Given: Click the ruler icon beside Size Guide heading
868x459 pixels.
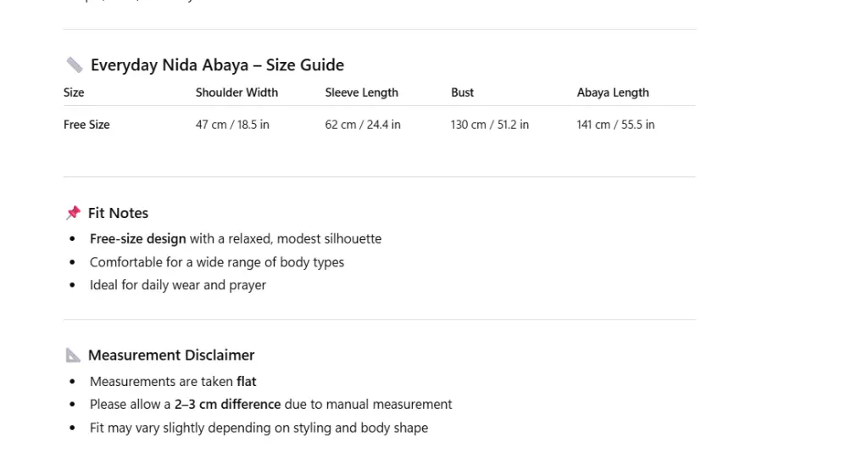Looking at the screenshot, I should pos(75,65).
